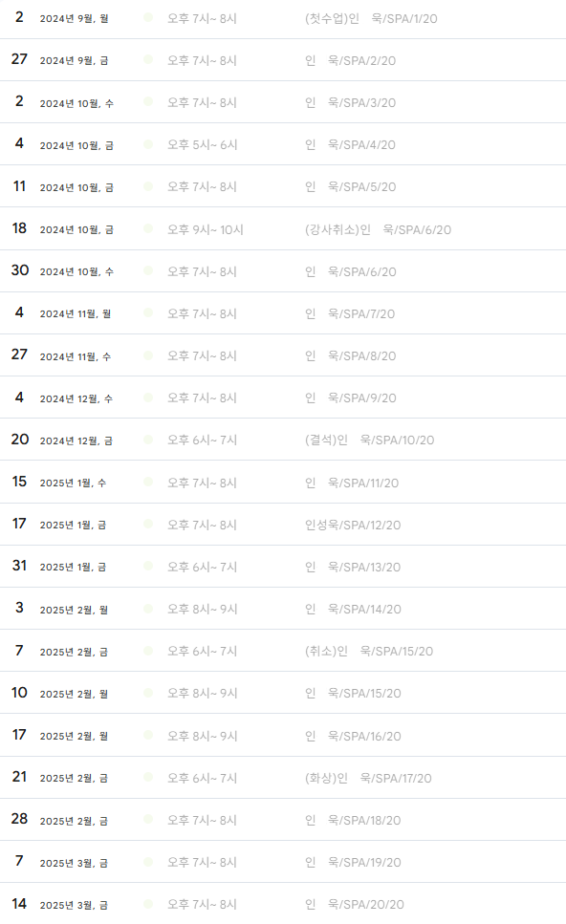Click the 오후 9시~10시 time entry

click(x=206, y=230)
